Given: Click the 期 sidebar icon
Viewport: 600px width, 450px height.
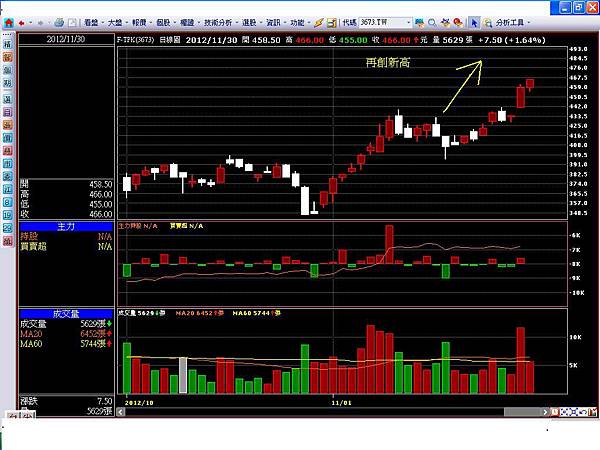Looking at the screenshot, I should 7,83.
